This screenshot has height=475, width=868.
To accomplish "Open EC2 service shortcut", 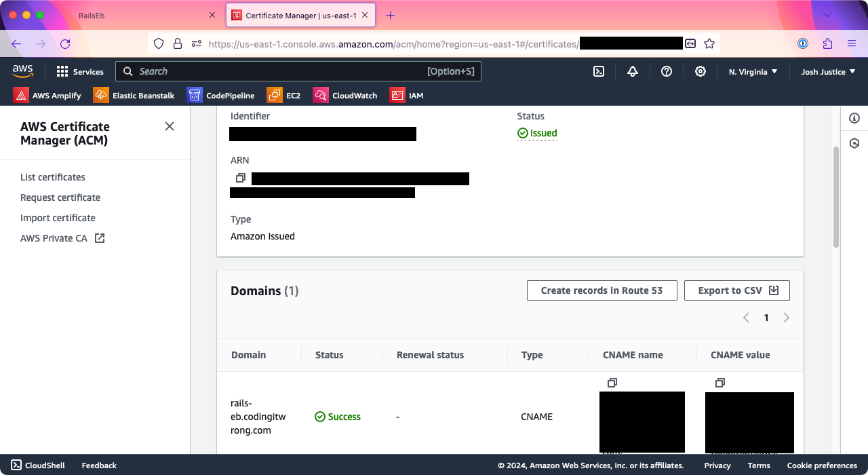I will point(284,95).
